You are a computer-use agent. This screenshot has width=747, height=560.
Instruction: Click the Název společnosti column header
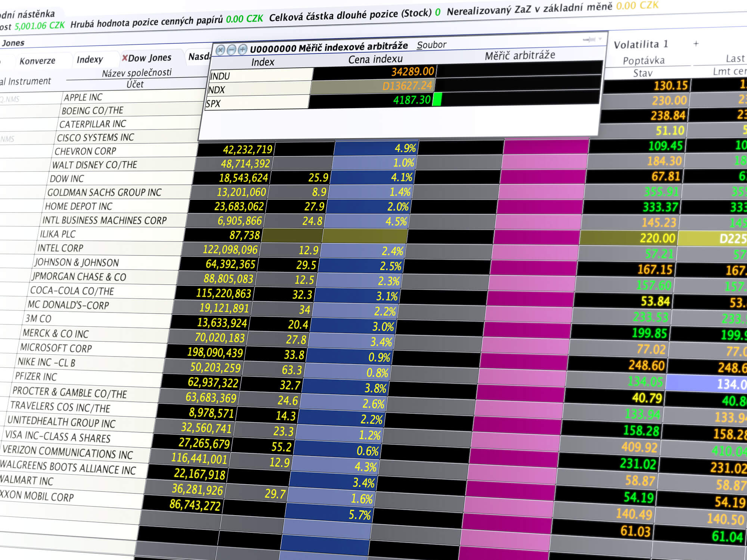[x=137, y=72]
